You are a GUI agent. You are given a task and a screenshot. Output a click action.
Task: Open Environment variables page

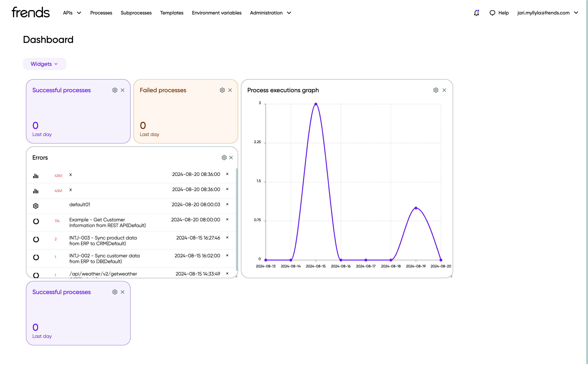coord(217,13)
